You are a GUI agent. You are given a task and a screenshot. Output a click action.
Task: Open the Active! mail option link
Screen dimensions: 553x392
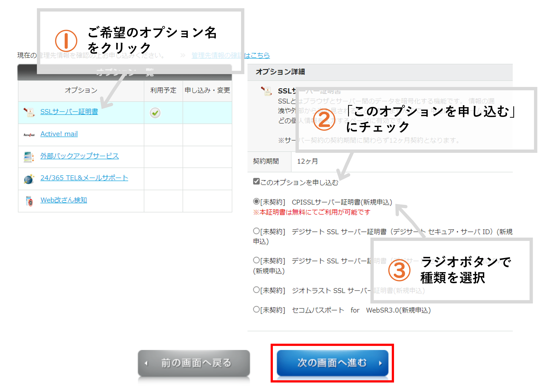pos(59,134)
